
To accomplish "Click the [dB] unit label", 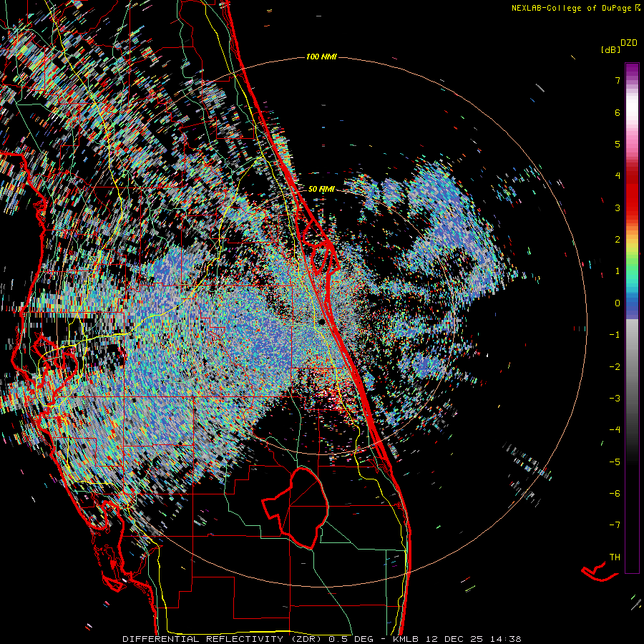I will 610,50.
